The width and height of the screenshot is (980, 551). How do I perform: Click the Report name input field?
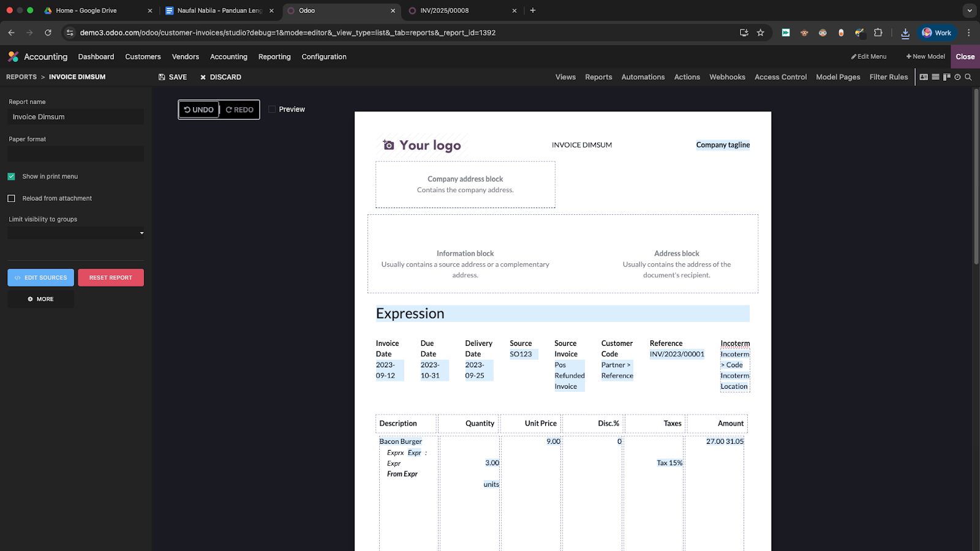(76, 117)
